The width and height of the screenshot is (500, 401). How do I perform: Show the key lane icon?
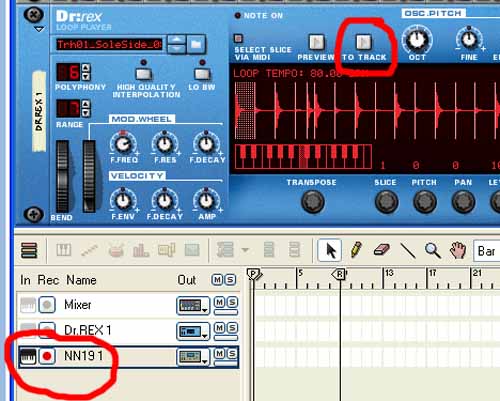[x=64, y=250]
